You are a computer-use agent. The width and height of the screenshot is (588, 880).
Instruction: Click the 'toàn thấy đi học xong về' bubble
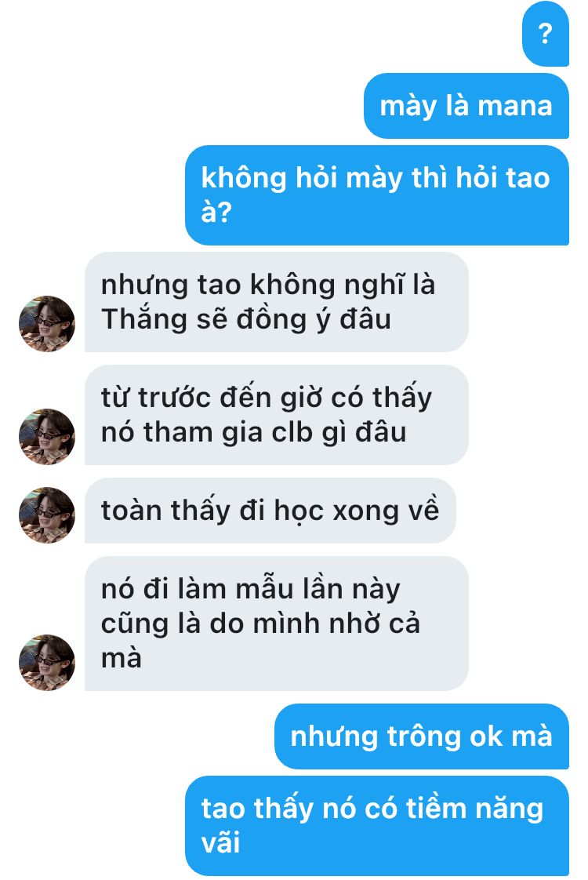pos(270,511)
